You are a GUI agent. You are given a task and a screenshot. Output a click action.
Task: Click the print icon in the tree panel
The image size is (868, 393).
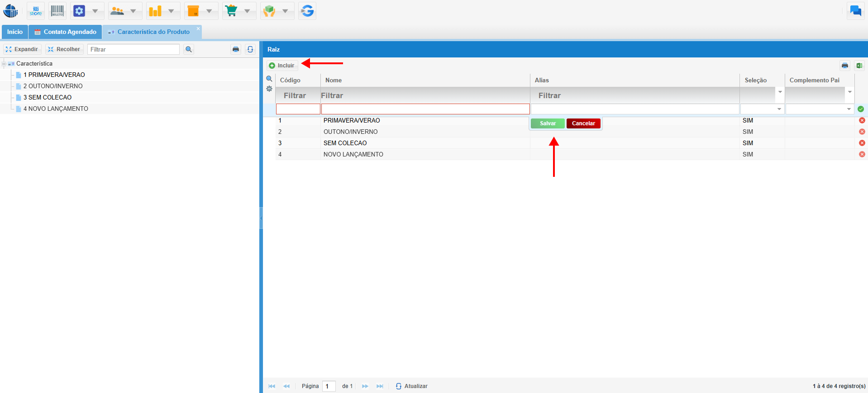pos(236,49)
